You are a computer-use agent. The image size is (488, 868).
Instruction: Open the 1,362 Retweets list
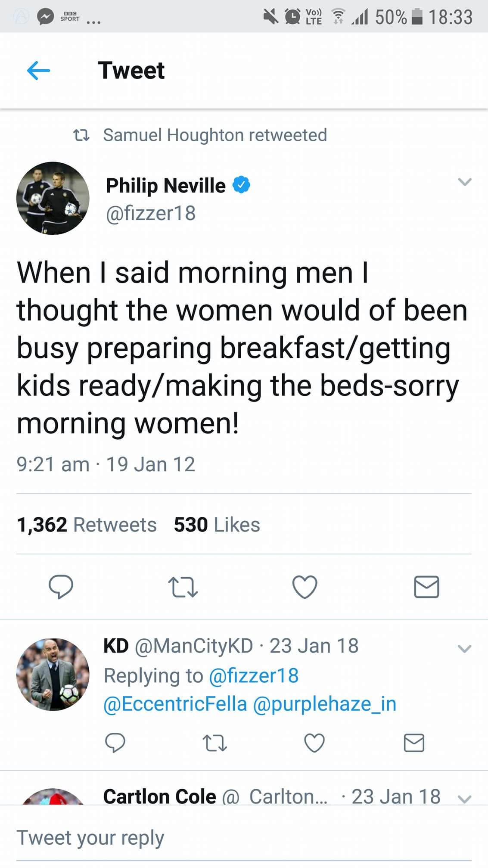[x=87, y=525]
